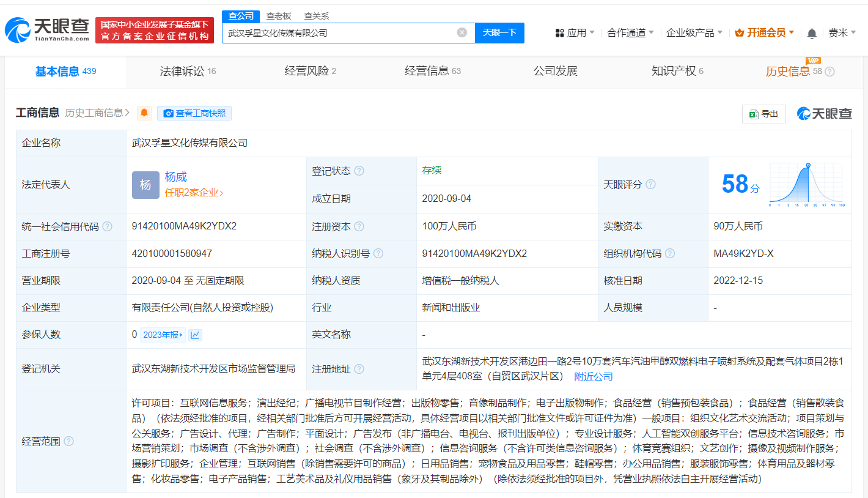Screen dimensions: 868x498
Task: Click help icon next to 登记状态
Action: tap(359, 171)
